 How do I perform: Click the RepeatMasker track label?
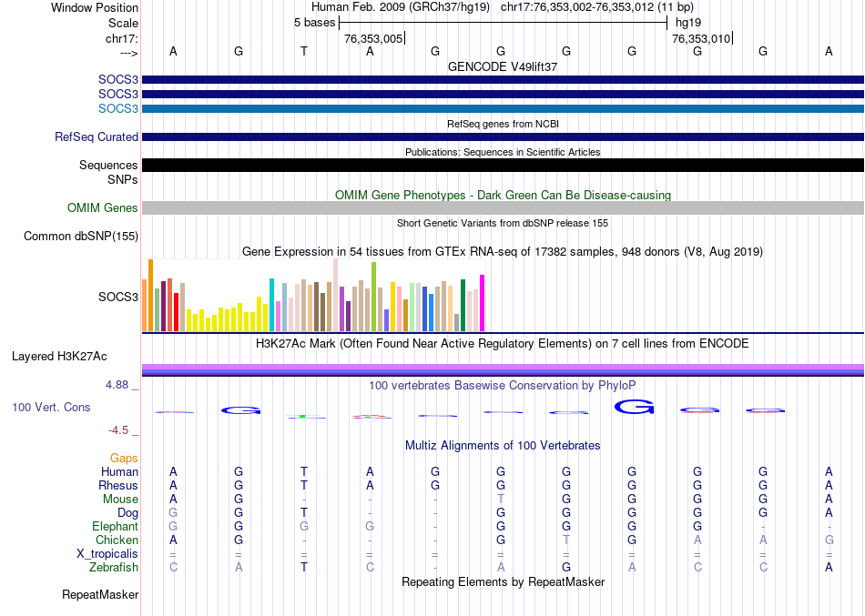click(x=100, y=594)
